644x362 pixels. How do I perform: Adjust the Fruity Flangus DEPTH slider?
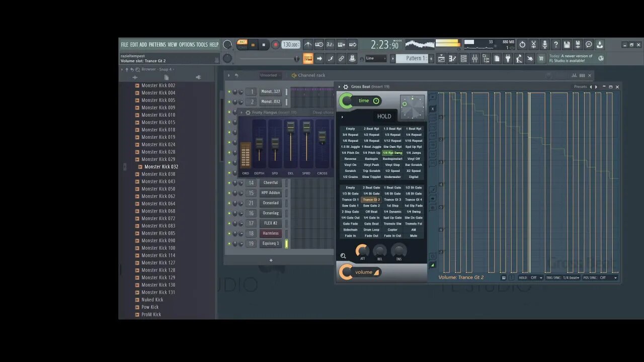[x=259, y=143]
